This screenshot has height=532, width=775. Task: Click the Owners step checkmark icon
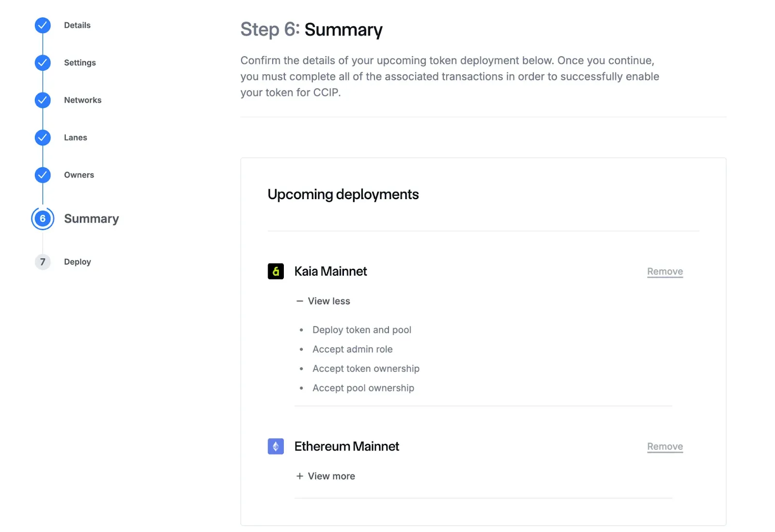[x=43, y=175]
